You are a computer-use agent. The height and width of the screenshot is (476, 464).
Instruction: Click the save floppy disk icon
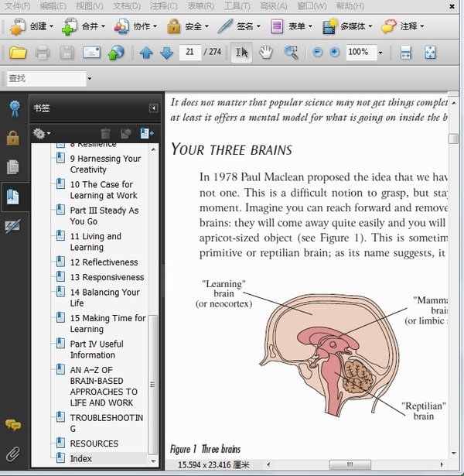tap(67, 53)
